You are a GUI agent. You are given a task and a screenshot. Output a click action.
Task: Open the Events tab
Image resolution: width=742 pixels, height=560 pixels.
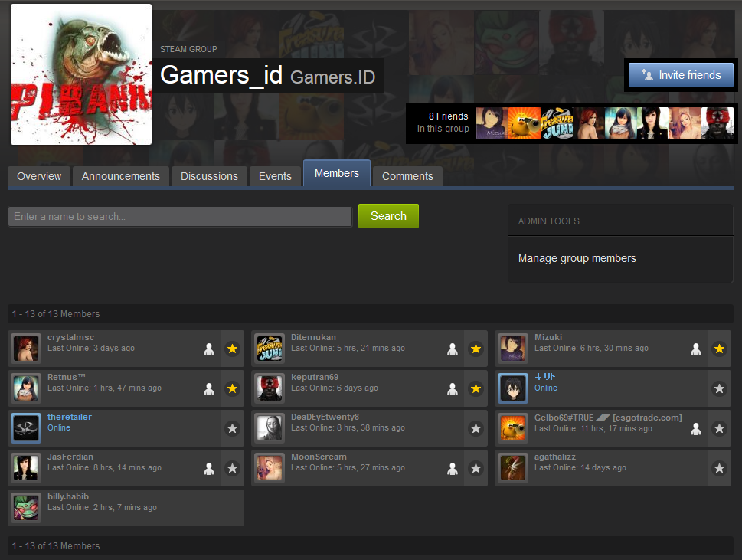(x=275, y=176)
